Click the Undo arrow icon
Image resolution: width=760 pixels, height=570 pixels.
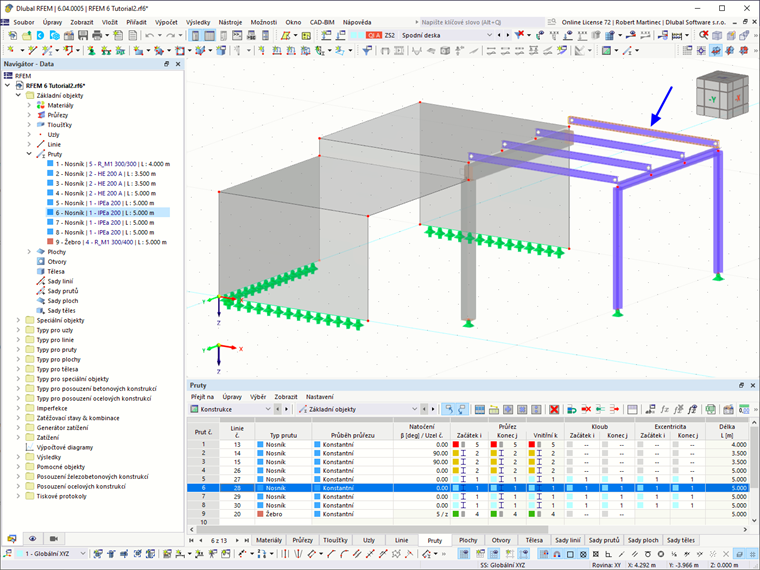coord(149,35)
